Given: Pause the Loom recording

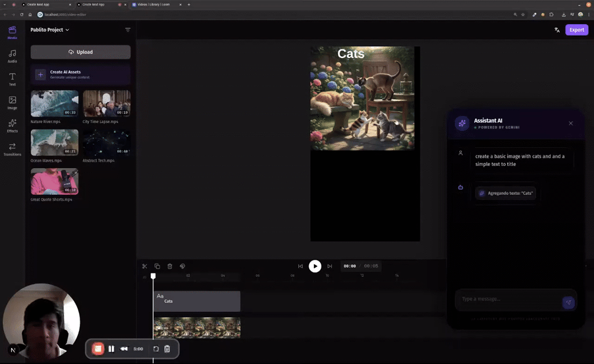Looking at the screenshot, I should [x=111, y=349].
